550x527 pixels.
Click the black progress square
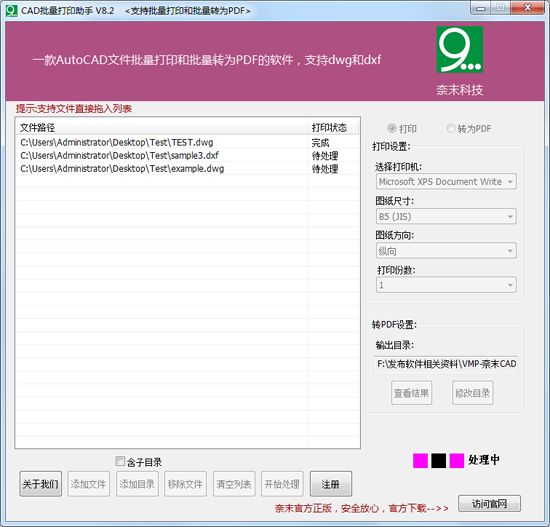click(x=438, y=460)
